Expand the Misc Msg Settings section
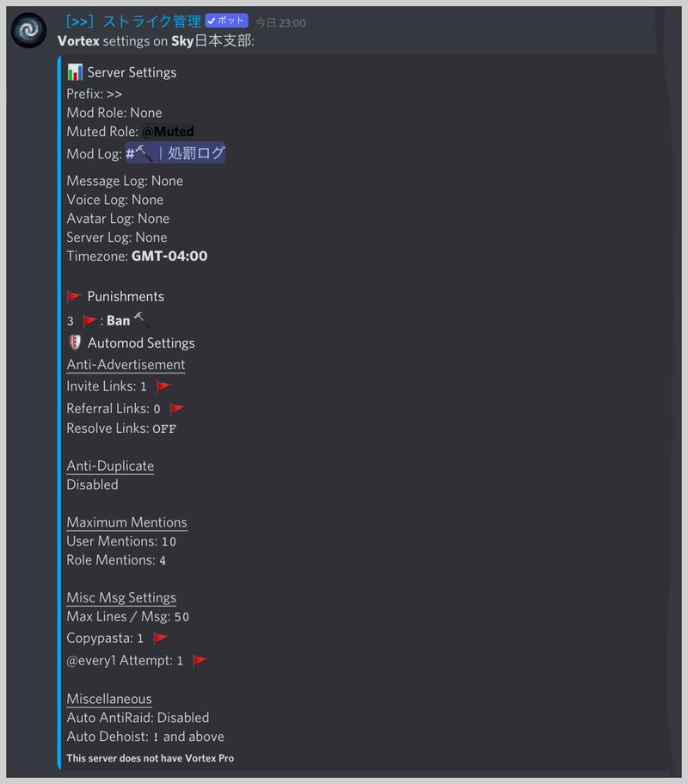The image size is (688, 784). tap(120, 597)
